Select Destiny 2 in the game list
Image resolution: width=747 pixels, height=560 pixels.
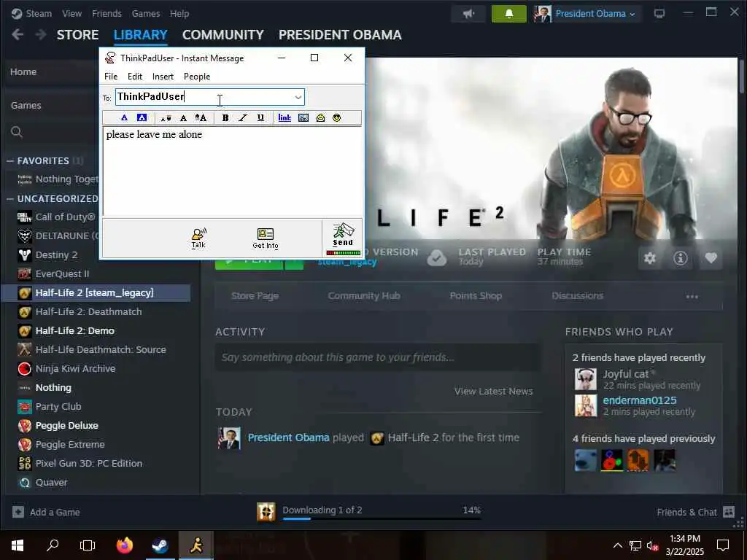click(56, 254)
